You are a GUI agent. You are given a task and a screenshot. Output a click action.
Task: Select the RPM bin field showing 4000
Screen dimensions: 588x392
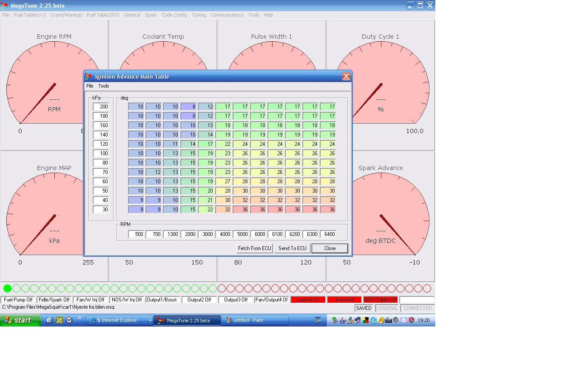[223, 234]
